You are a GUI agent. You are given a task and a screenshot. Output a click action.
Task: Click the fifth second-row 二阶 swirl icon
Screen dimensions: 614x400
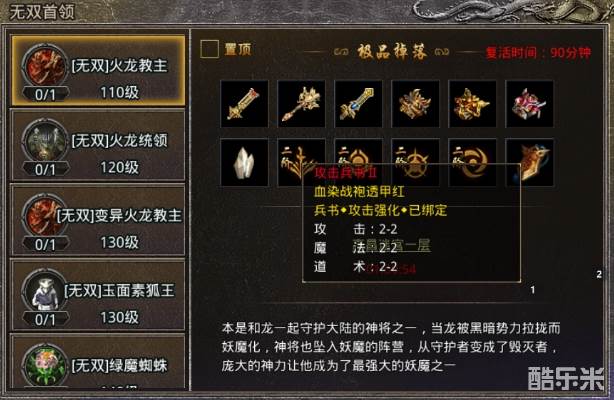coord(472,163)
